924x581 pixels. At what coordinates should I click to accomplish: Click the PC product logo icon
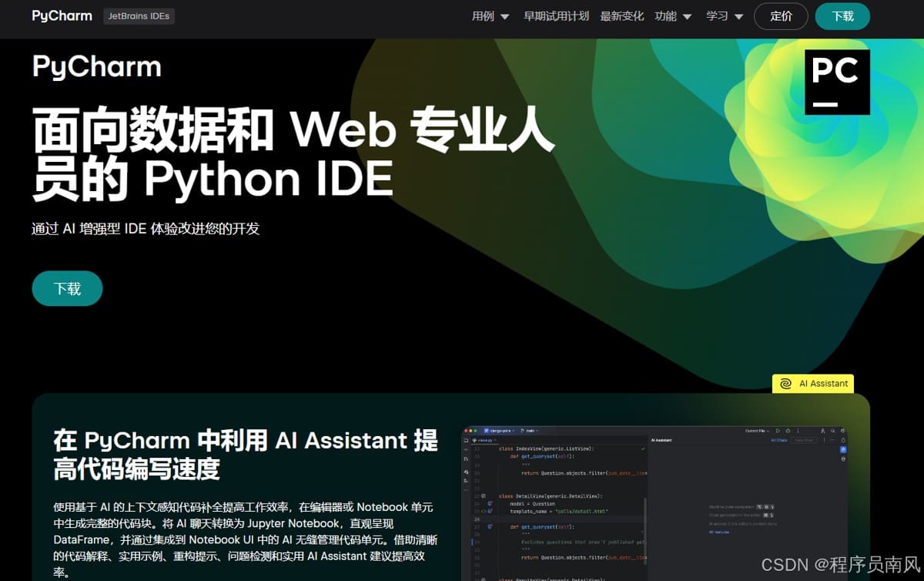pyautogui.click(x=837, y=82)
